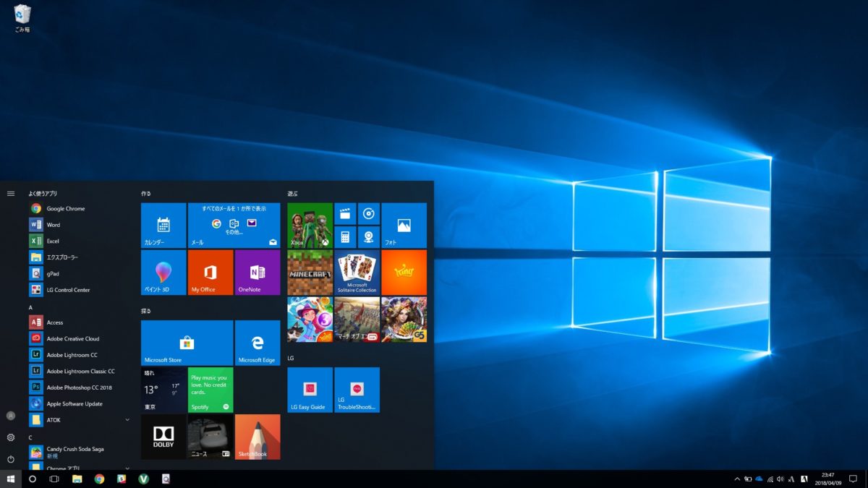Open File Explorer from the taskbar
The image size is (868, 488).
click(x=77, y=479)
